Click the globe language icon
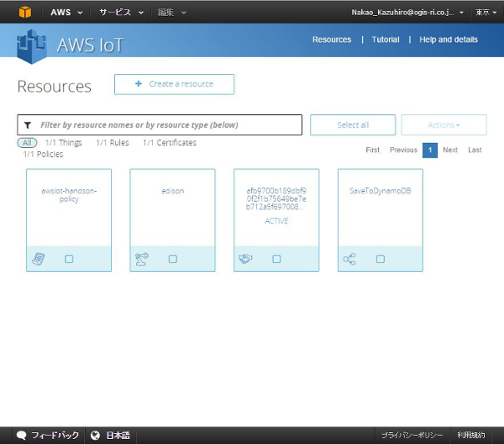 pyautogui.click(x=95, y=436)
